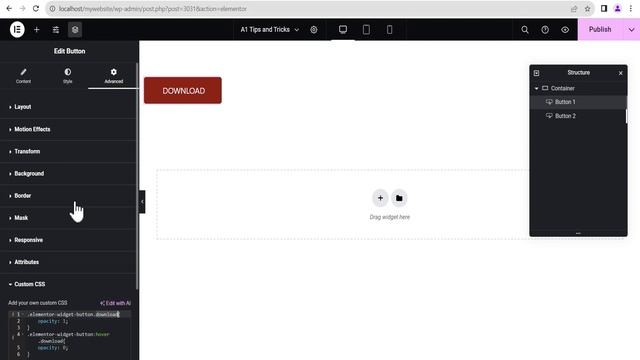Click the site information icon in address bar
This screenshot has width=640, height=360.
point(52,9)
